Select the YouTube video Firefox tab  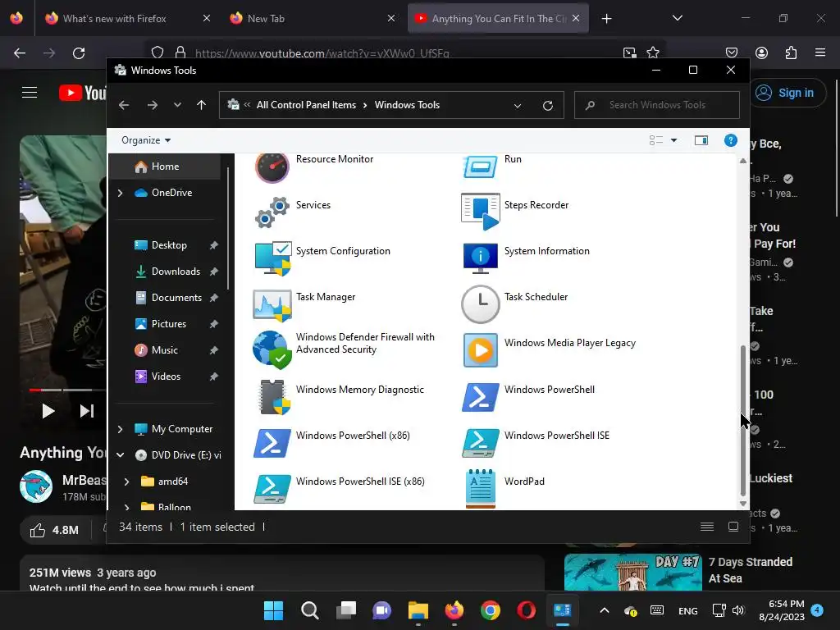coord(498,19)
